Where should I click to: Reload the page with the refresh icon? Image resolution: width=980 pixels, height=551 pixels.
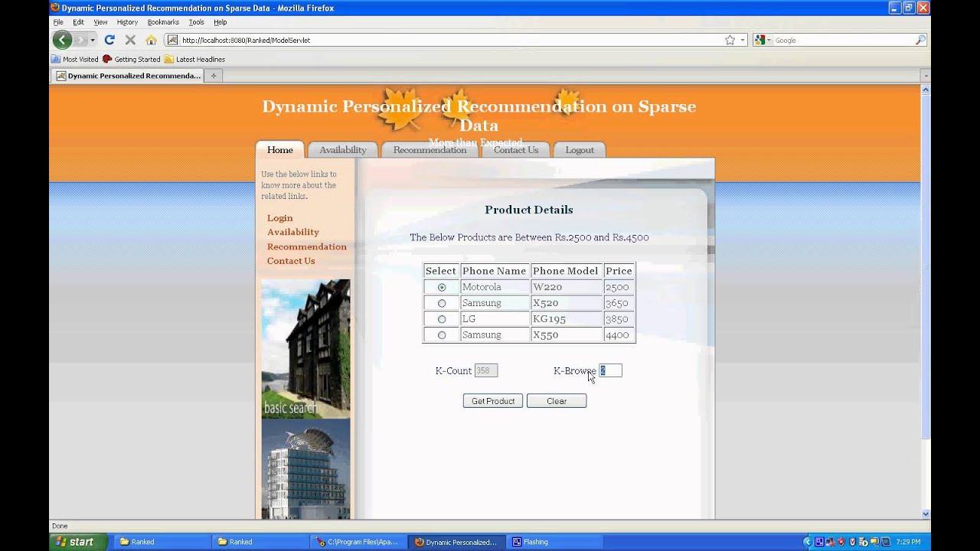click(x=109, y=40)
